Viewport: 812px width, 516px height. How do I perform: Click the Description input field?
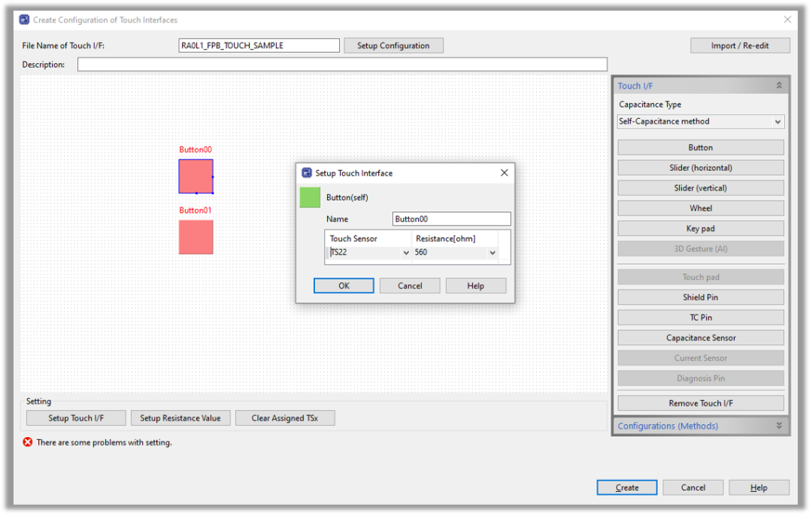pos(342,64)
